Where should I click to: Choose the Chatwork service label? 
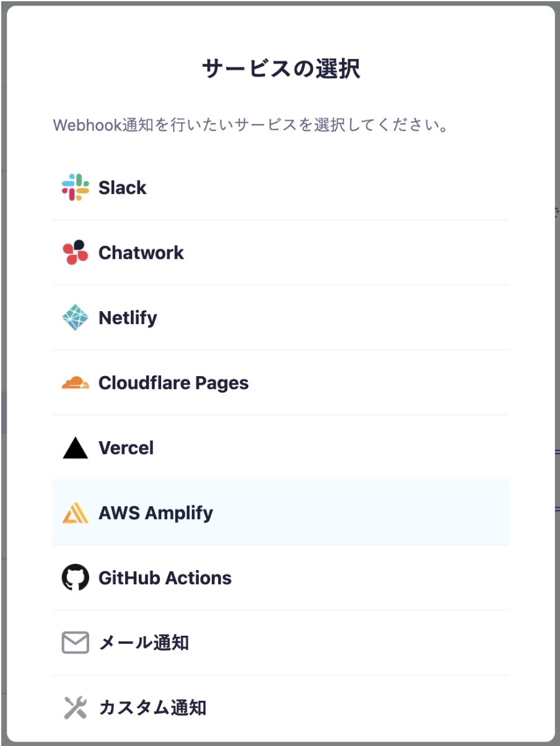click(x=141, y=253)
